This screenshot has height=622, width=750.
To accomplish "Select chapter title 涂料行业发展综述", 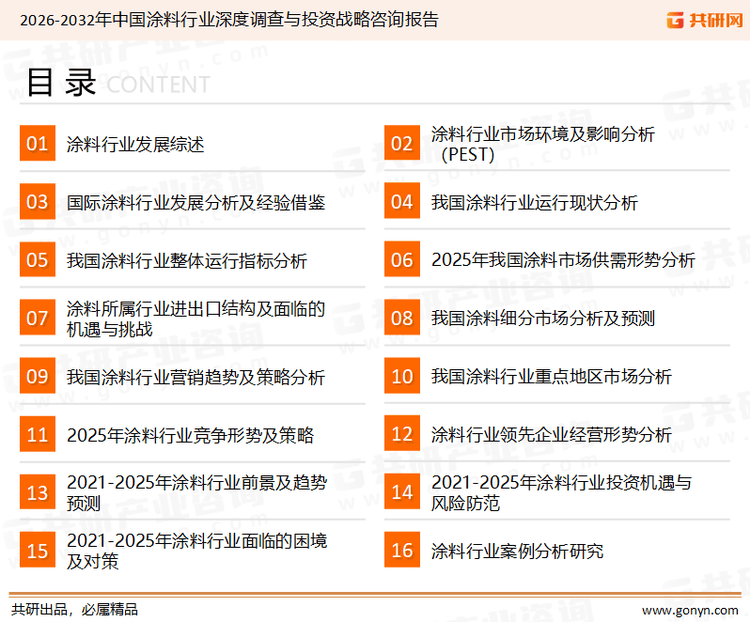I will coord(135,144).
